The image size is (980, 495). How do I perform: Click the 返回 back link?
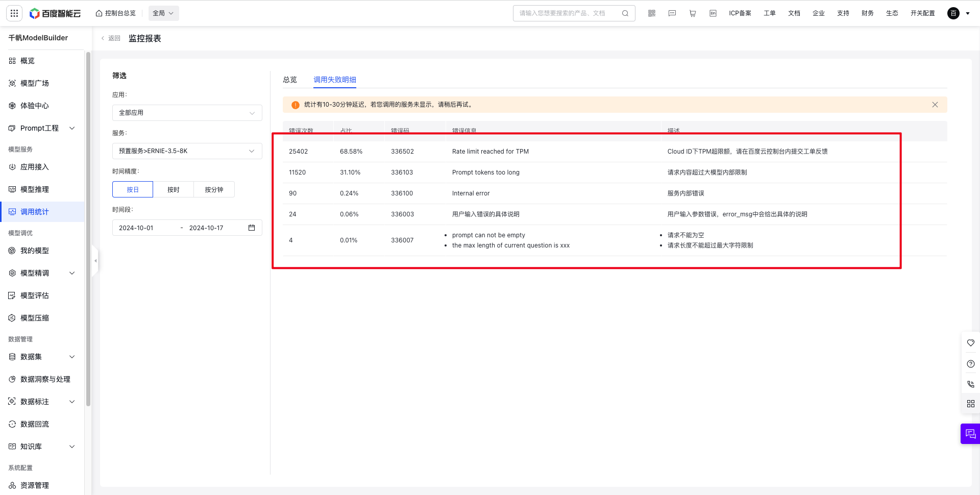click(x=111, y=38)
